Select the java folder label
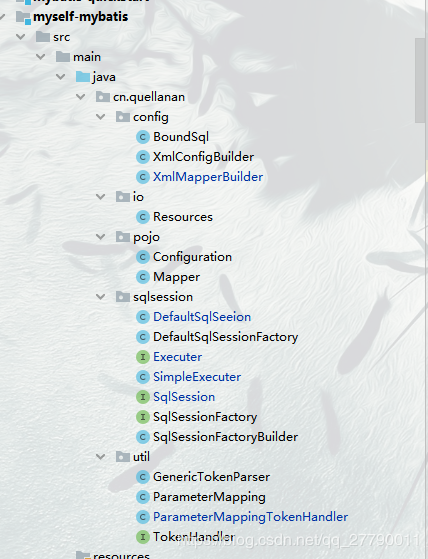The width and height of the screenshot is (428, 559). point(104,77)
